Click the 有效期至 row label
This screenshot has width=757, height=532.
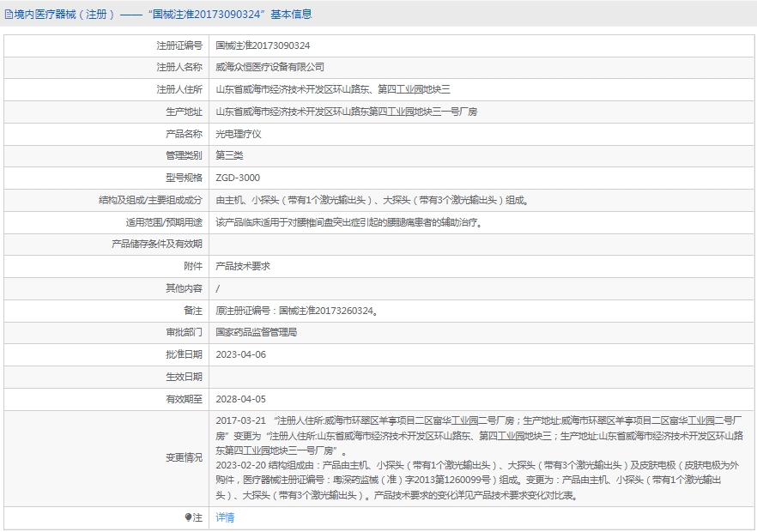click(x=184, y=399)
